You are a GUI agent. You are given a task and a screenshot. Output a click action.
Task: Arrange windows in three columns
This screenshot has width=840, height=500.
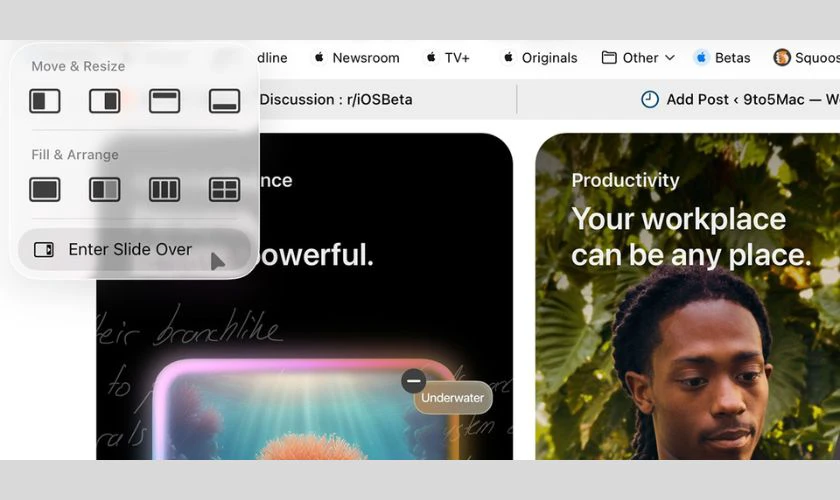165,189
